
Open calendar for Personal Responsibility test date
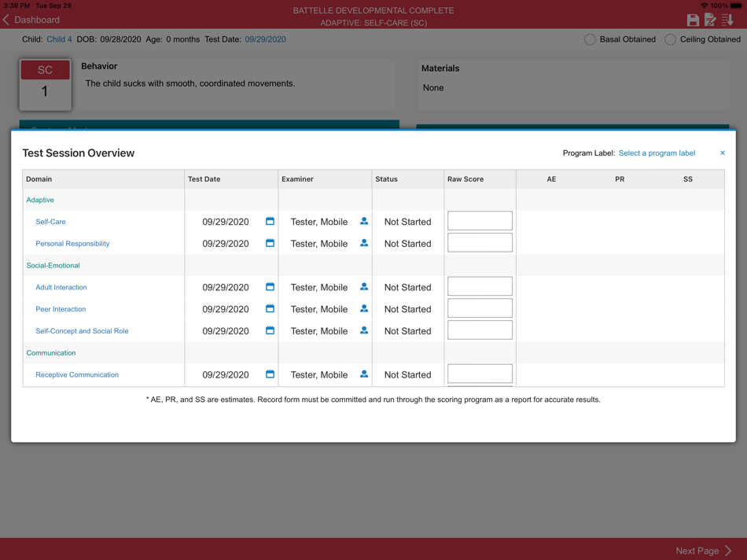(270, 243)
